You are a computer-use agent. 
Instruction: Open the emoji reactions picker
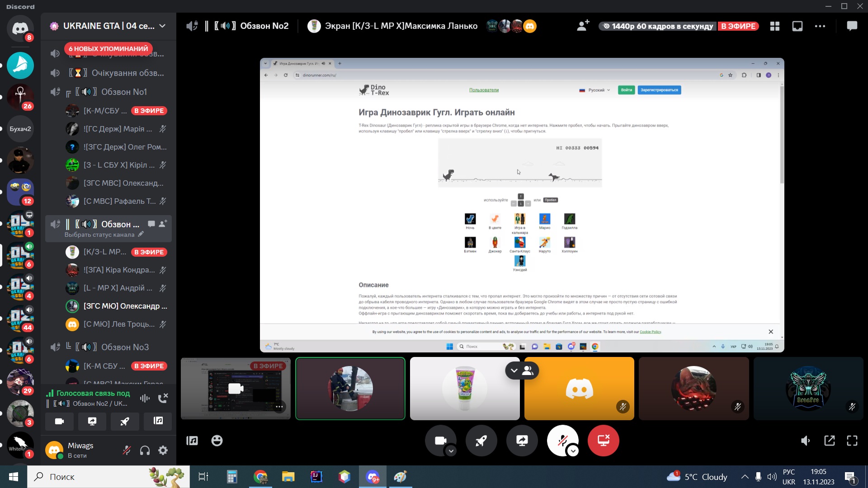[x=217, y=441]
